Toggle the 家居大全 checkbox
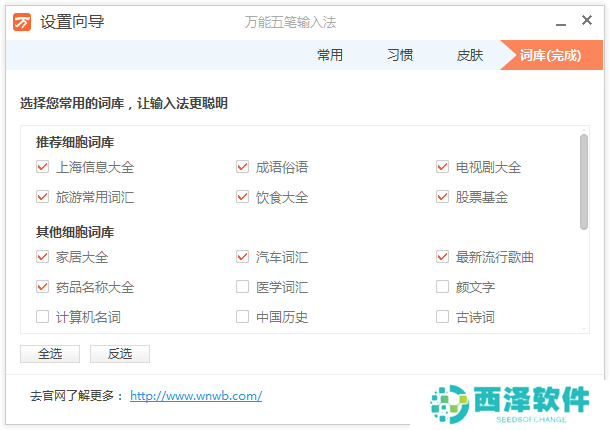Image resolution: width=610 pixels, height=430 pixels. (x=42, y=257)
